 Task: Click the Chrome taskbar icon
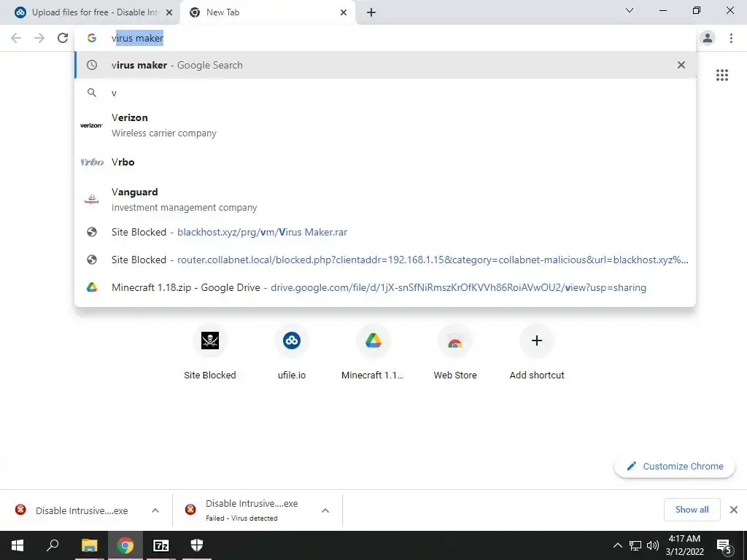coord(125,545)
